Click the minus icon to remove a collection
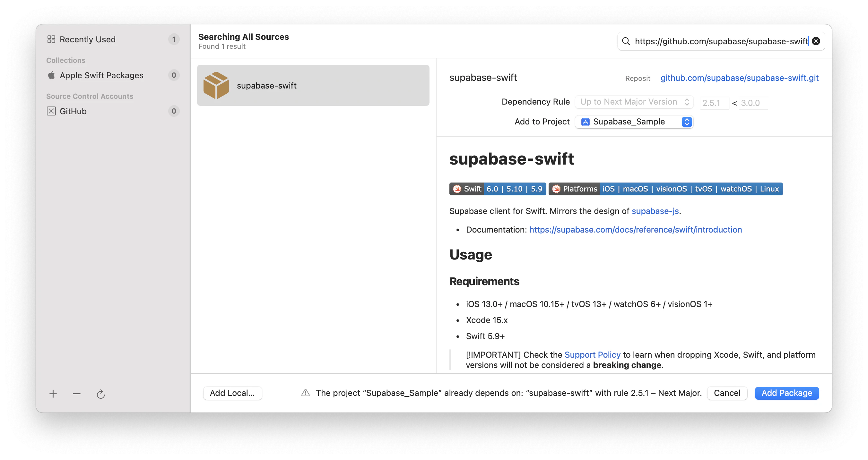This screenshot has width=868, height=460. [76, 393]
